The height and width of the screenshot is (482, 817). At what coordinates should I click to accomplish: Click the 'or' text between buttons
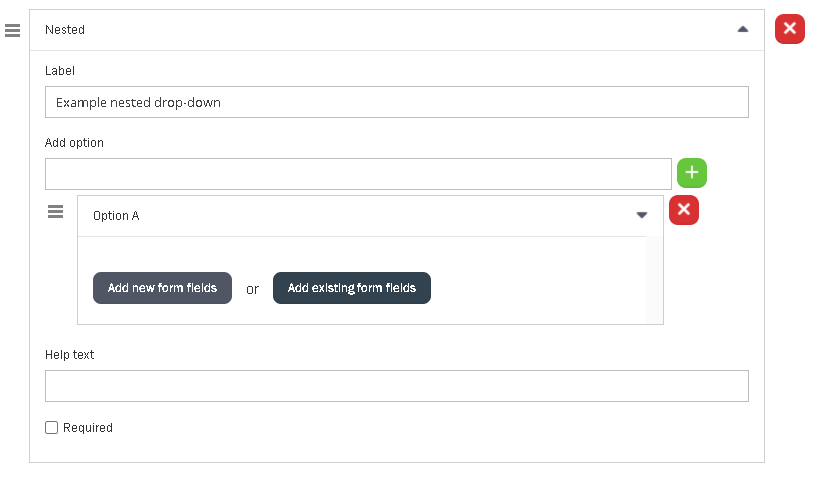click(x=252, y=289)
